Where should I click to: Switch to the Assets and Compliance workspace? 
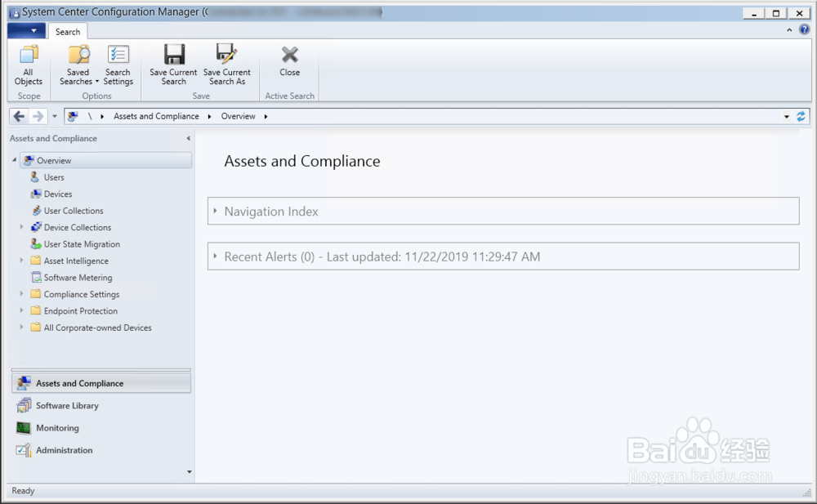click(101, 383)
